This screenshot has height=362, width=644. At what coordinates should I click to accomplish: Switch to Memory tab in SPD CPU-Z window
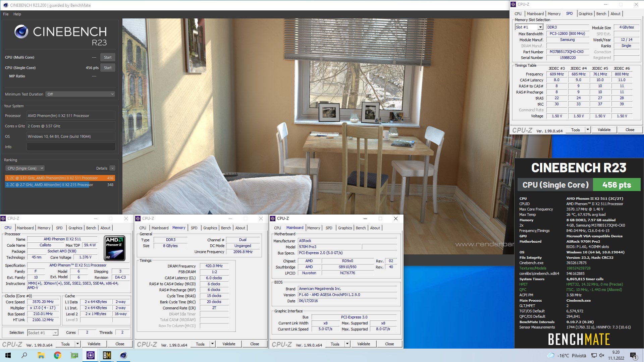point(554,14)
